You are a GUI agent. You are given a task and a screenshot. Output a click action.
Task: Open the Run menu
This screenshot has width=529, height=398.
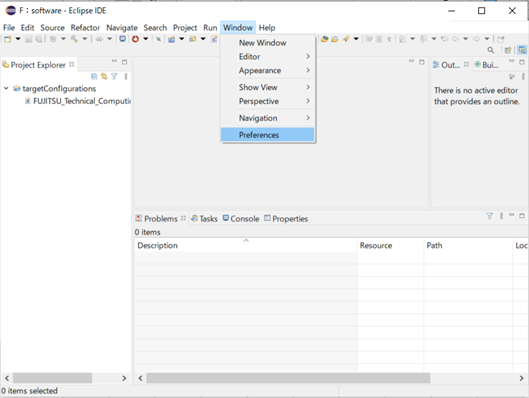click(x=210, y=28)
